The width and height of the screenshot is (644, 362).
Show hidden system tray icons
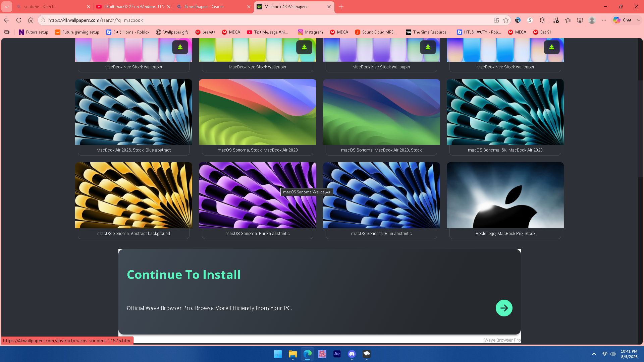tap(594, 354)
